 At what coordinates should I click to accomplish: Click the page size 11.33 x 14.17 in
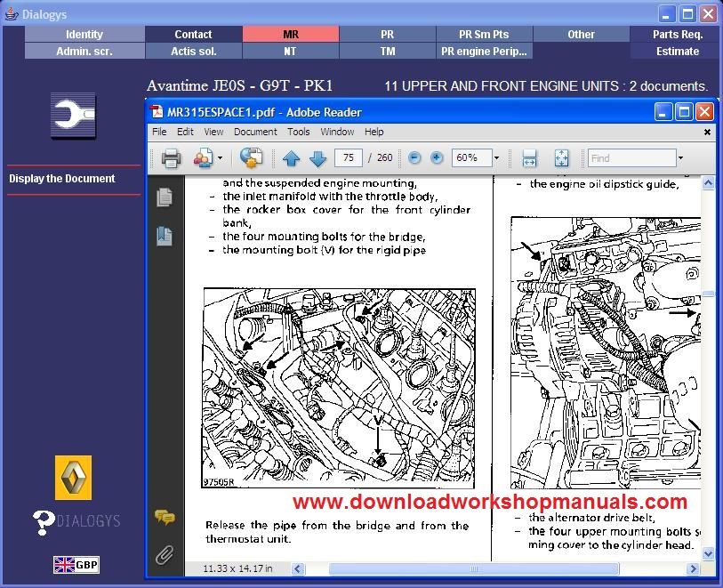click(237, 568)
